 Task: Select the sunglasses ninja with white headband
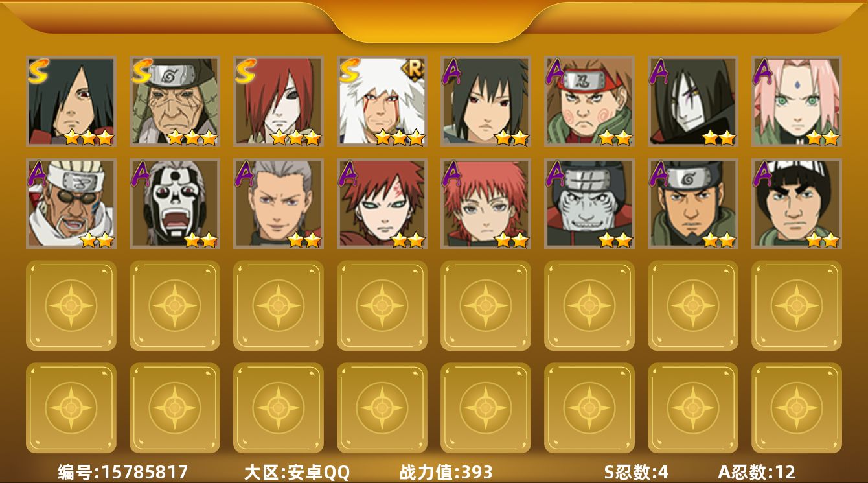point(71,204)
